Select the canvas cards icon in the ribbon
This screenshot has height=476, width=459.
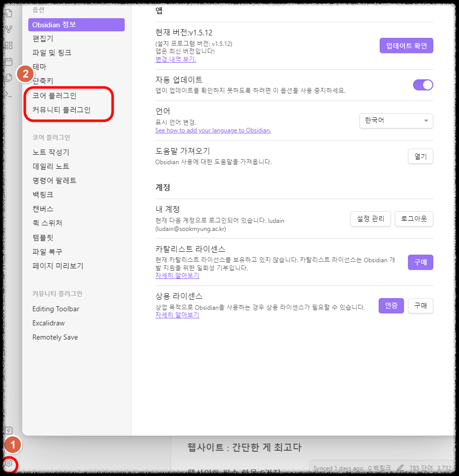[x=8, y=45]
